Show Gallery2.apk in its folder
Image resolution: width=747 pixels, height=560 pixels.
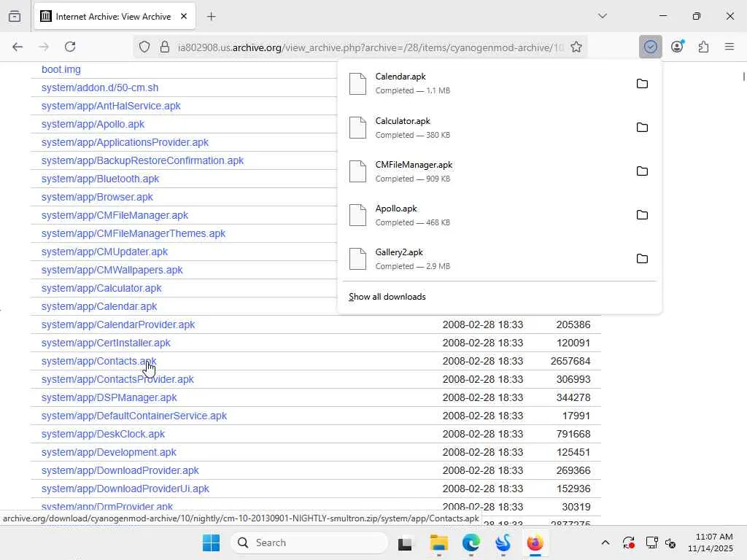click(642, 259)
